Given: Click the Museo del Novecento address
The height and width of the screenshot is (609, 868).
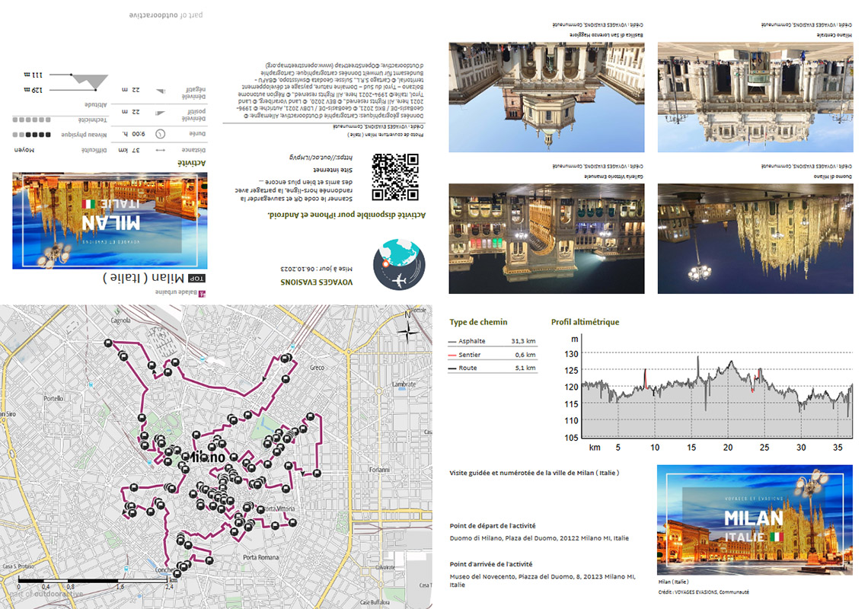Looking at the screenshot, I should [542, 580].
